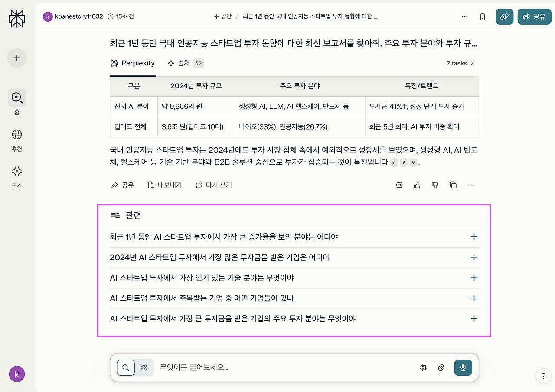Click the Perplexity logo in the sidebar
555x392 pixels.
[16, 18]
